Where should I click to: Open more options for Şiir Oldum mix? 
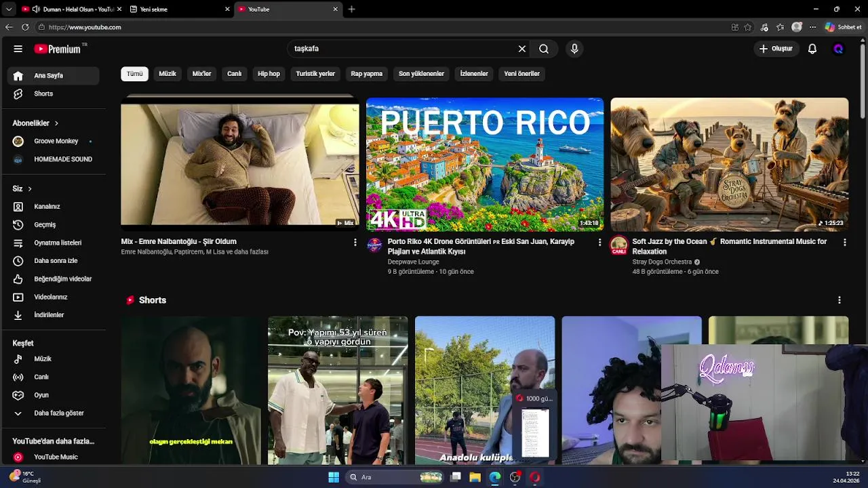(x=355, y=242)
